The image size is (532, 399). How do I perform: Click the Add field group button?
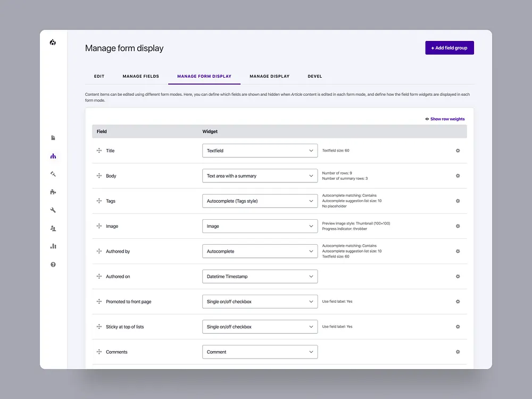point(449,47)
